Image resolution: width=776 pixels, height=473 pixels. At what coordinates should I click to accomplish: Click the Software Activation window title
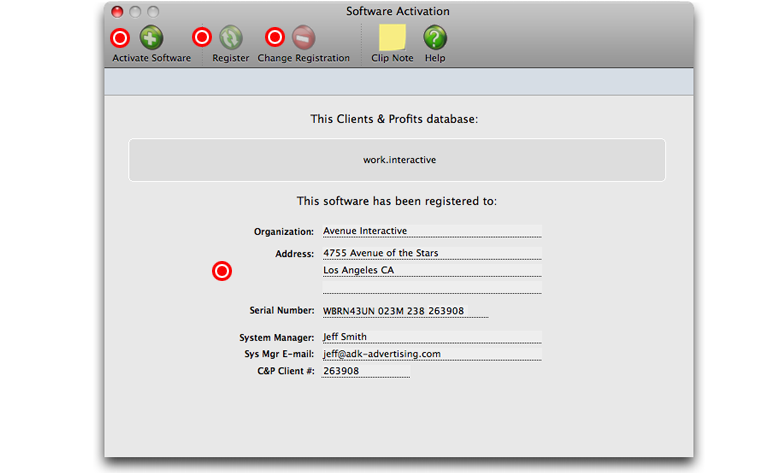point(397,11)
